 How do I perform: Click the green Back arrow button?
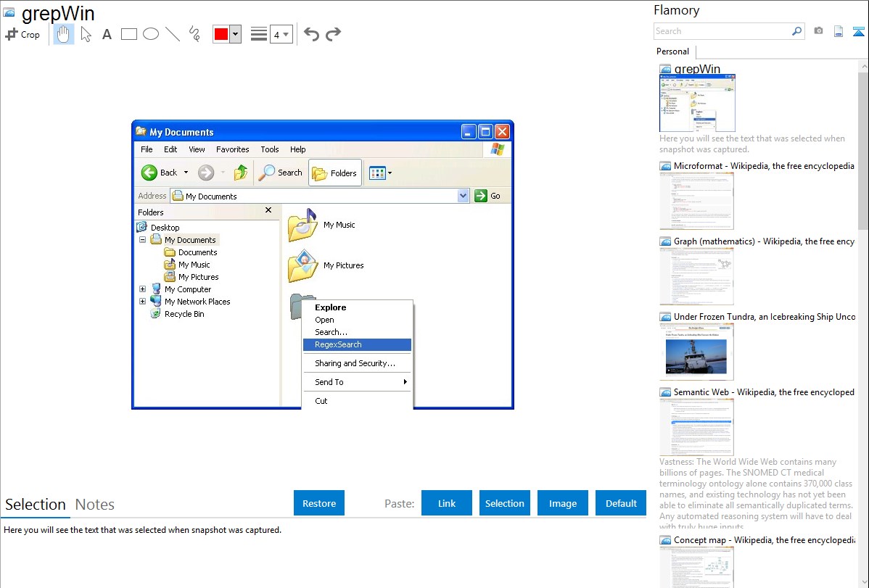click(x=149, y=173)
